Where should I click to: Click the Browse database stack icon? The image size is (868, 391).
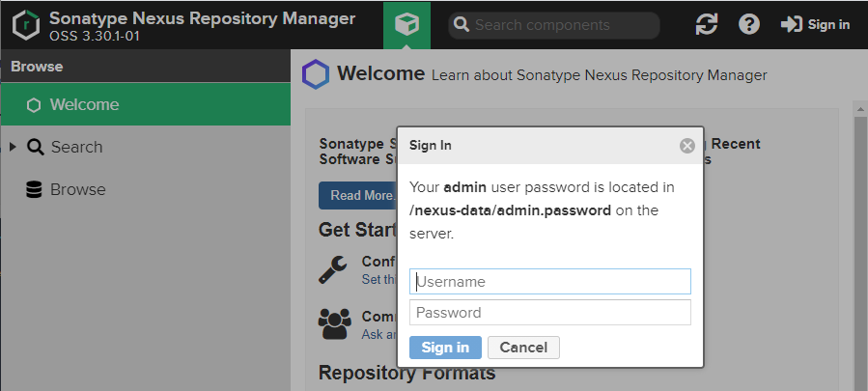pyautogui.click(x=34, y=189)
